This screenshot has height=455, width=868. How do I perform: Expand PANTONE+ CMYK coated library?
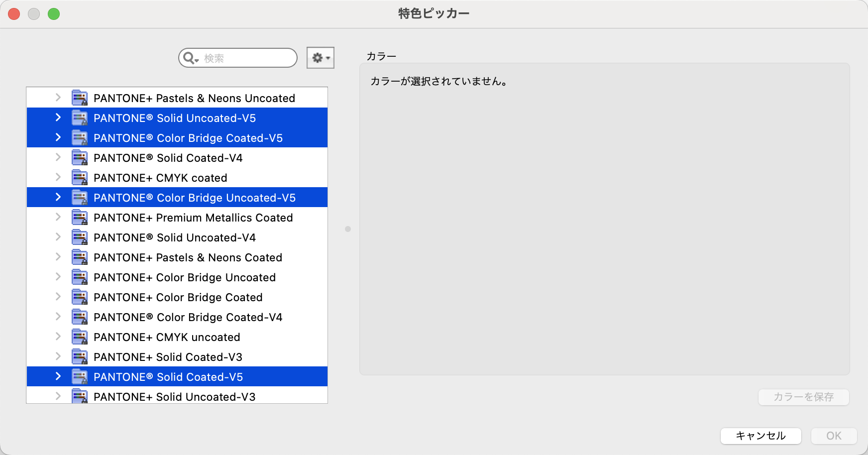(58, 177)
